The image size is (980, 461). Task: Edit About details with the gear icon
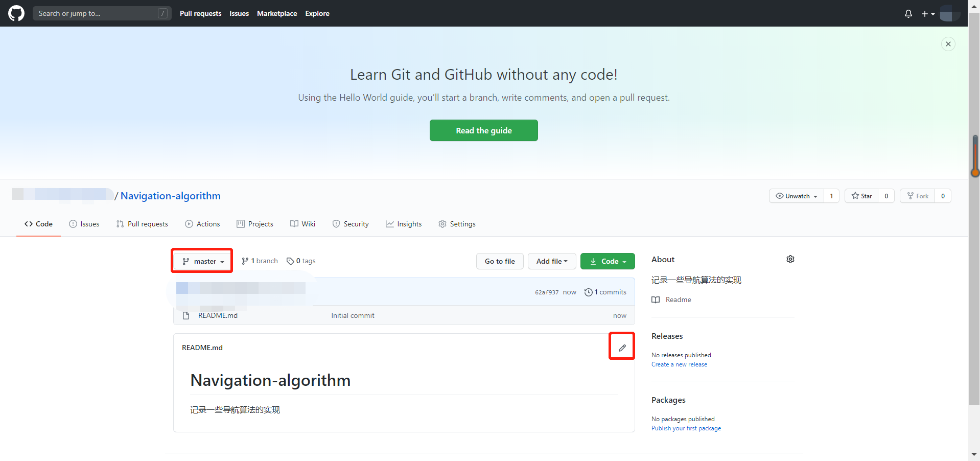[x=790, y=259]
